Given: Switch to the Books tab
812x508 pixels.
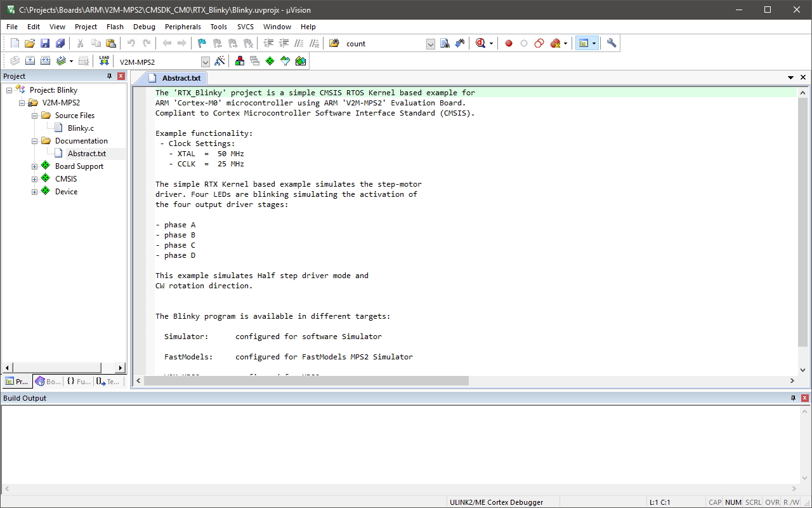Looking at the screenshot, I should coord(48,382).
